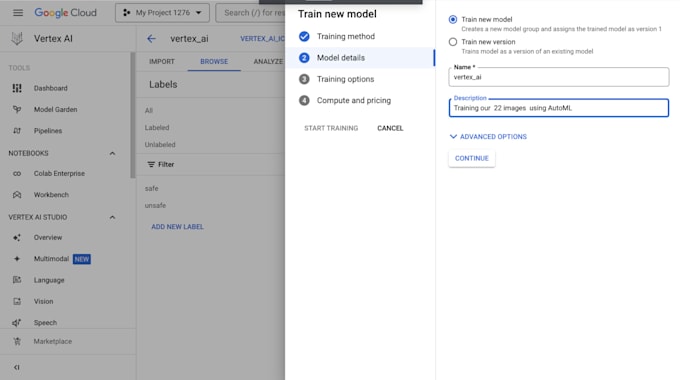680x380 pixels.
Task: Click the NEW badge beside Multimodal
Action: click(82, 259)
